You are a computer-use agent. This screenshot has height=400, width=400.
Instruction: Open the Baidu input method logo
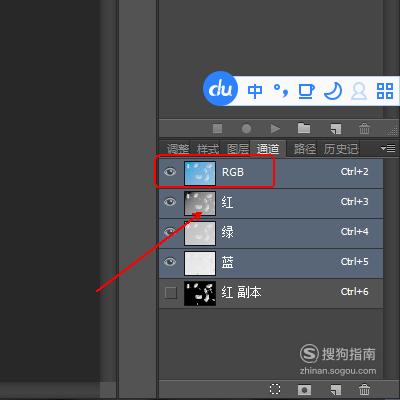pyautogui.click(x=220, y=89)
